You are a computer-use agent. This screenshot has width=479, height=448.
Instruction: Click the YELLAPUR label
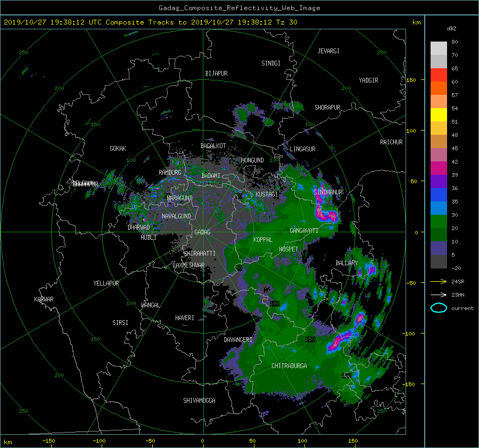pos(106,283)
